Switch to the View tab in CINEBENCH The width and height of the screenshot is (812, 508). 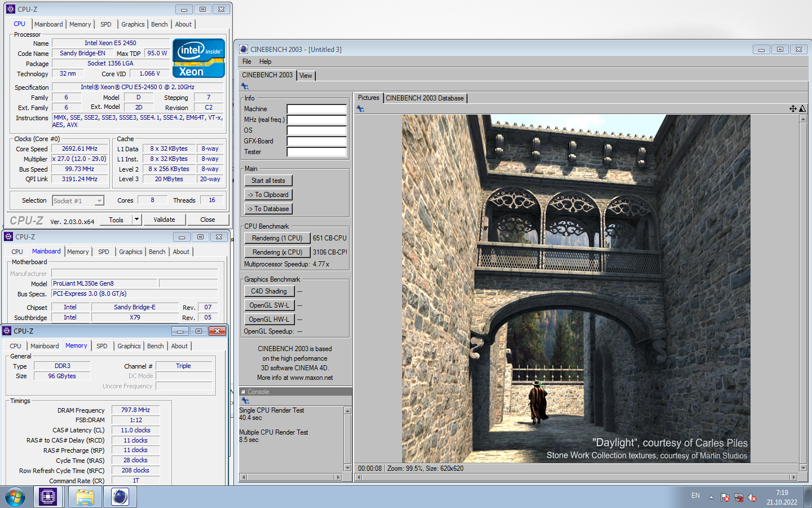coord(306,76)
